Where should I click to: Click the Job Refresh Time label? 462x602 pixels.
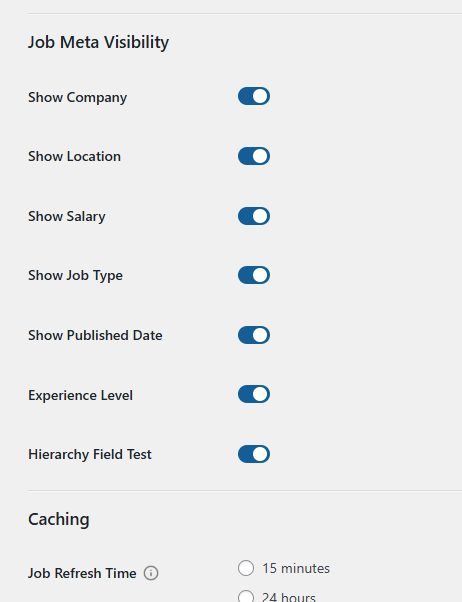click(x=82, y=573)
